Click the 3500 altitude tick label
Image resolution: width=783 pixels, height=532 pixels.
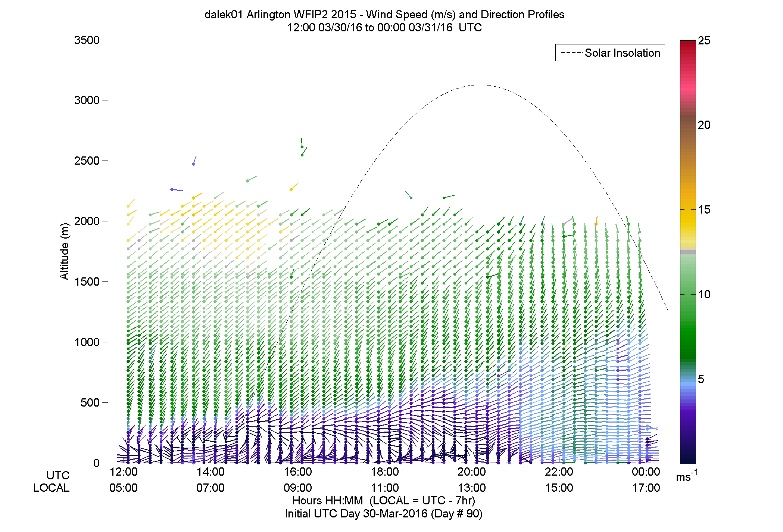pyautogui.click(x=87, y=40)
